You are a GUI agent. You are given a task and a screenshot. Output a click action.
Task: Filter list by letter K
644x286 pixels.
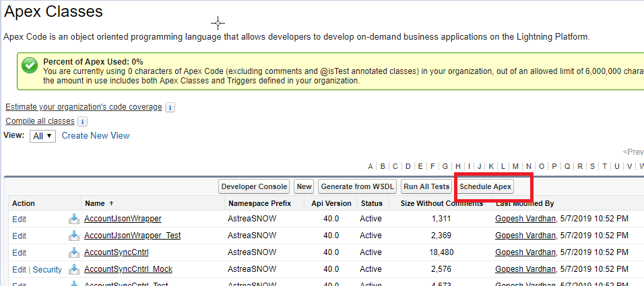coord(491,166)
